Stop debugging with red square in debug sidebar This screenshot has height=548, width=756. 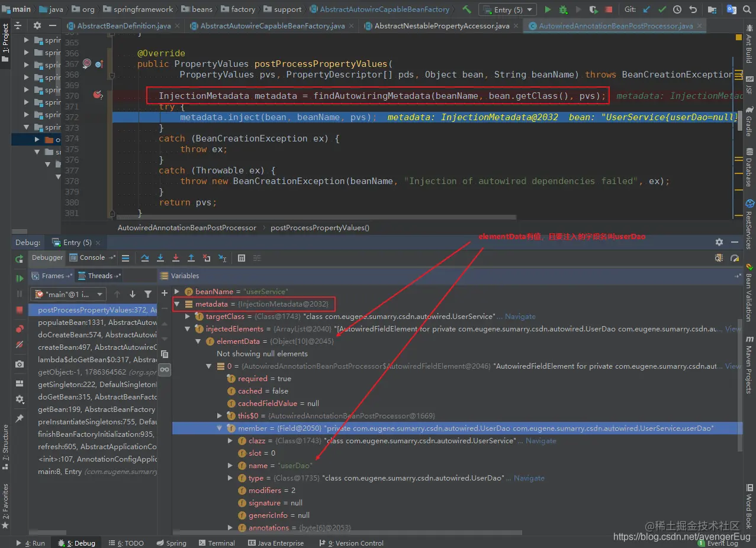click(20, 310)
